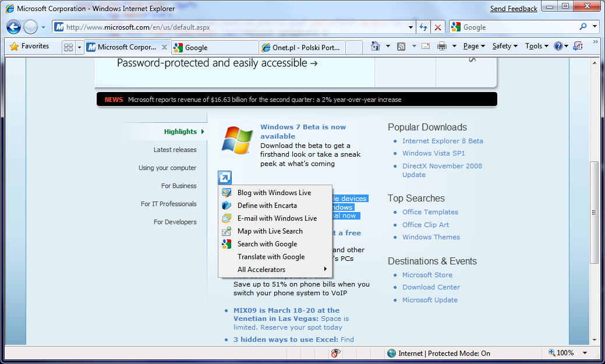
Task: Select Map with Live Search
Action: 275,231
